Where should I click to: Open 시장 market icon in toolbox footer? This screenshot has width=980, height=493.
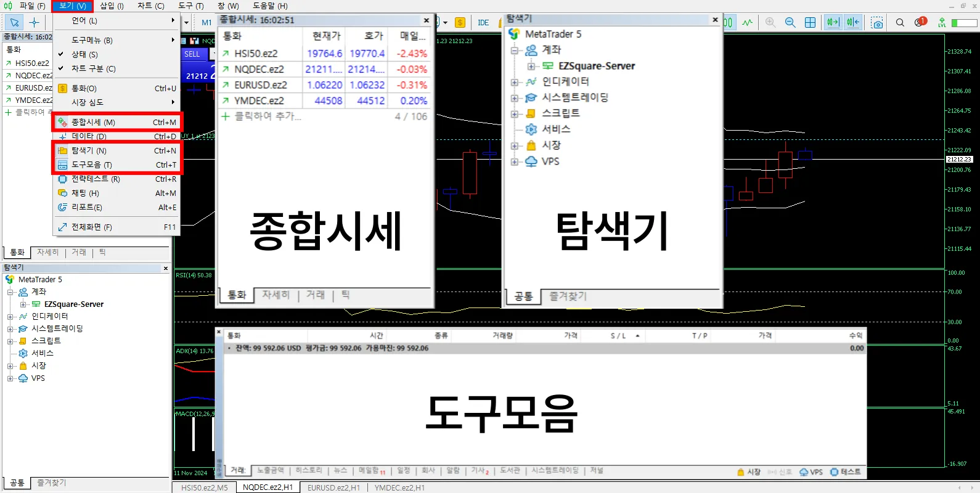click(x=749, y=472)
